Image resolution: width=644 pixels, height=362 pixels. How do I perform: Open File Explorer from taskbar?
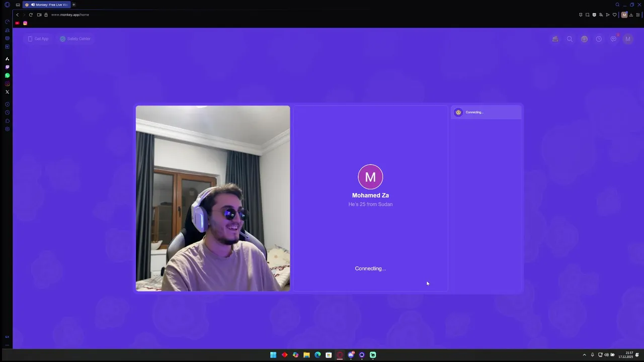[306, 355]
